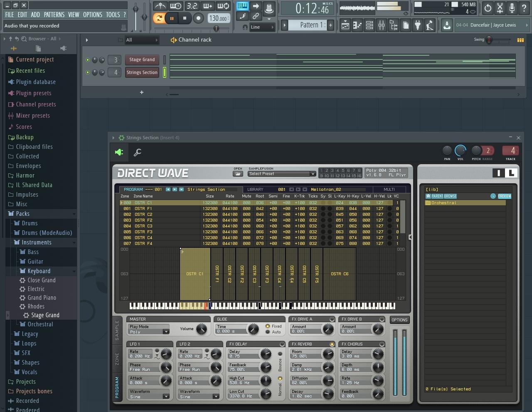Click the microphone record icon
The image size is (532, 412).
[x=512, y=7]
